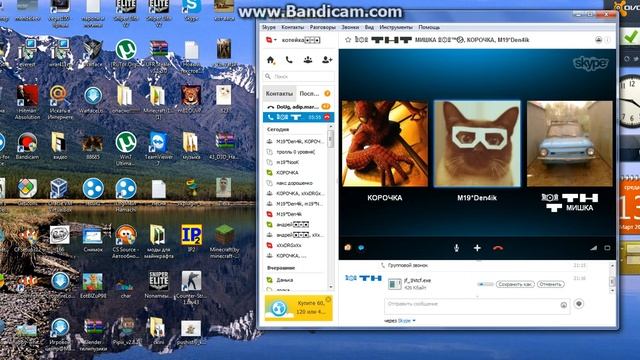Open the Контакты menu
Image resolution: width=640 pixels, height=360 pixels.
293,27
